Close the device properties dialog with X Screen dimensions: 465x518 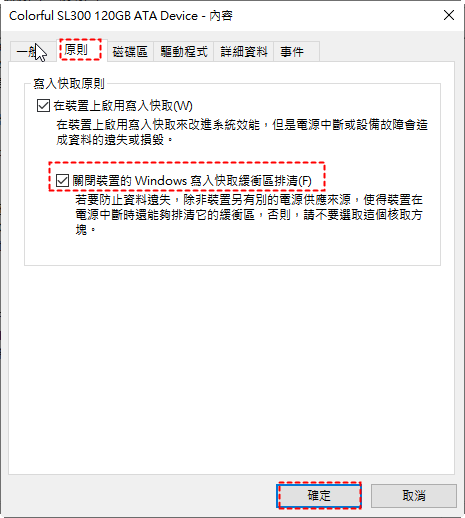coord(449,15)
